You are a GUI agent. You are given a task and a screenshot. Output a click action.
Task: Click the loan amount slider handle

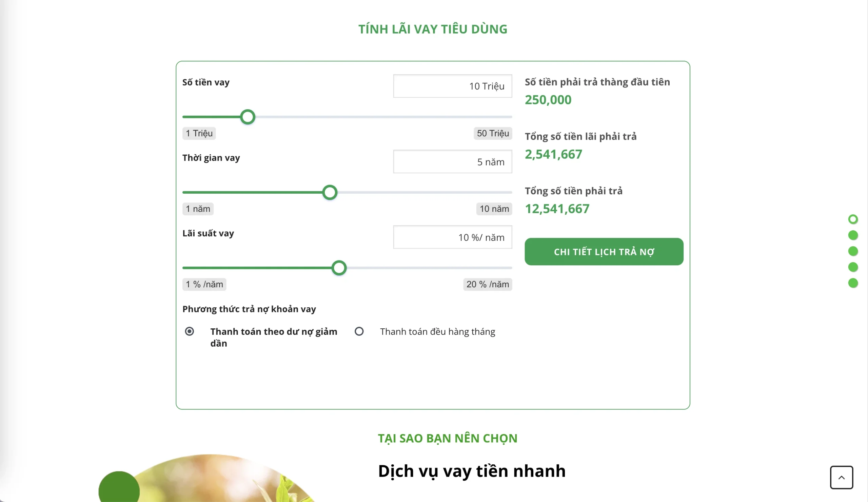pyautogui.click(x=248, y=117)
